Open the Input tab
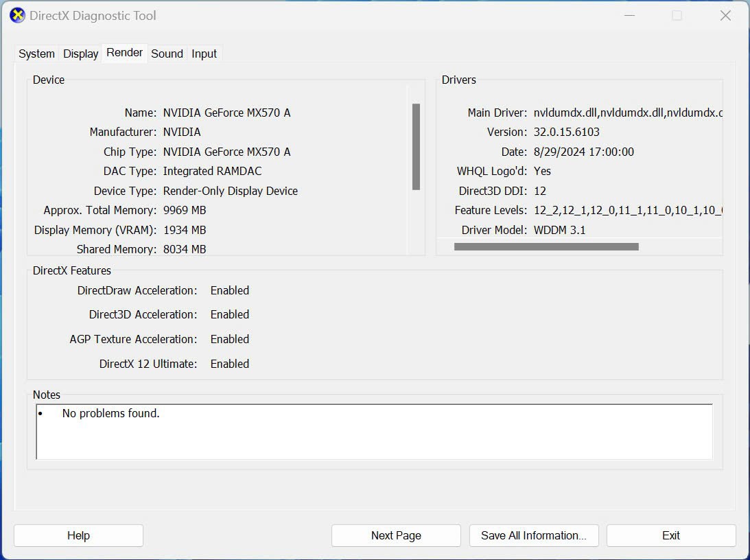The image size is (750, 560). pos(204,54)
